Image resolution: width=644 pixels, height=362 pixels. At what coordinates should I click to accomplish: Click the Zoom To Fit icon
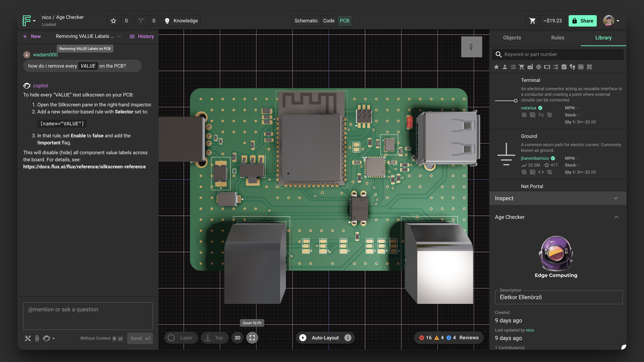click(252, 338)
